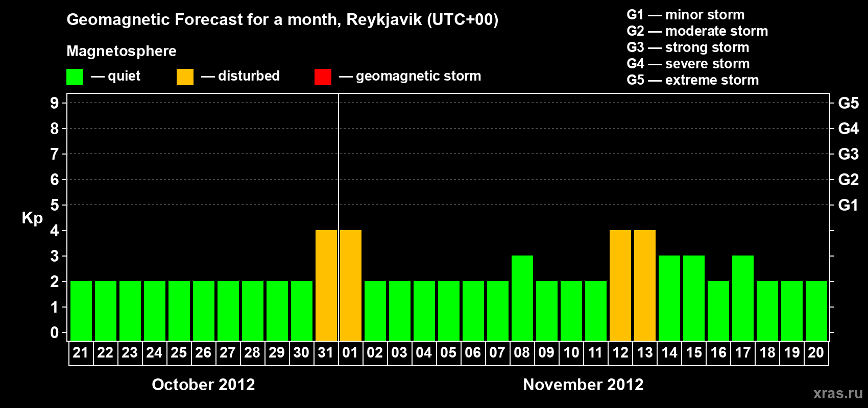Click the date label 26
The width and height of the screenshot is (868, 408).
(203, 353)
